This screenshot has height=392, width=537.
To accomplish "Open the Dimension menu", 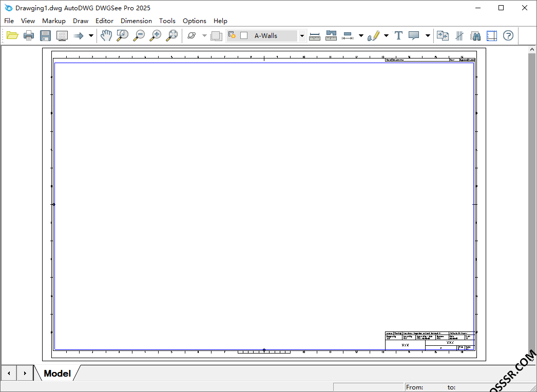I will (x=137, y=21).
